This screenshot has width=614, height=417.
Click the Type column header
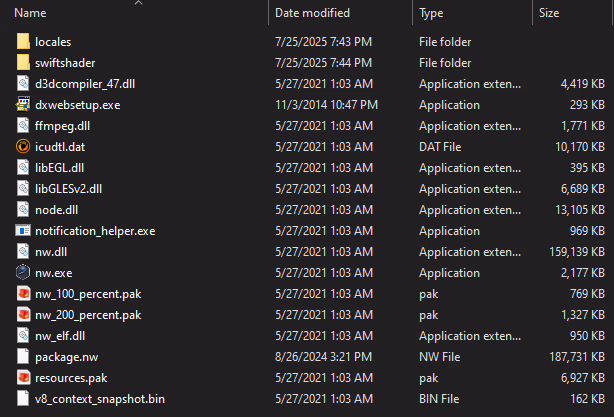[432, 14]
